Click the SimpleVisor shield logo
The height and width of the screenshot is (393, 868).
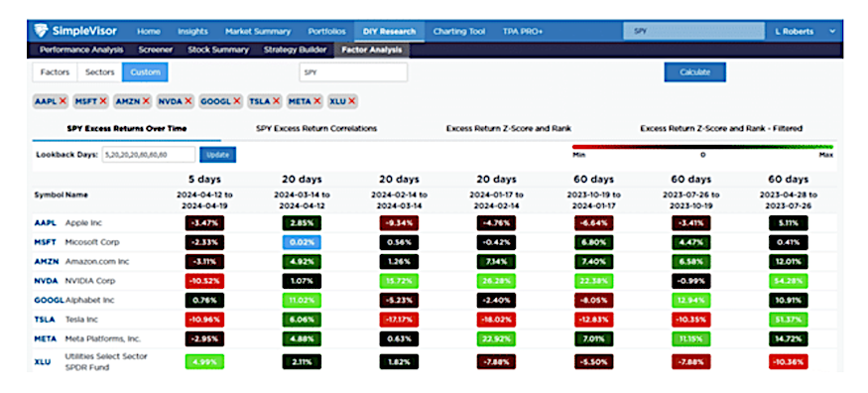(x=41, y=31)
